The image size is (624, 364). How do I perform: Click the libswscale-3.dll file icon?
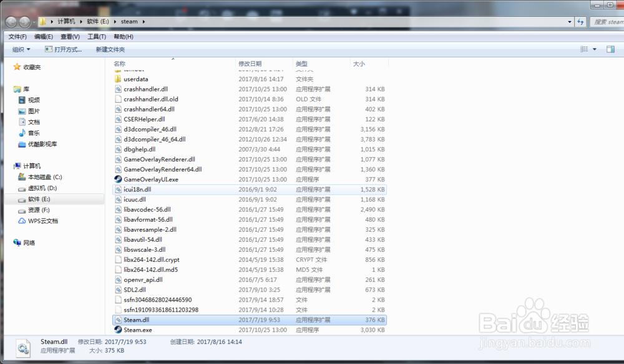pyautogui.click(x=118, y=249)
